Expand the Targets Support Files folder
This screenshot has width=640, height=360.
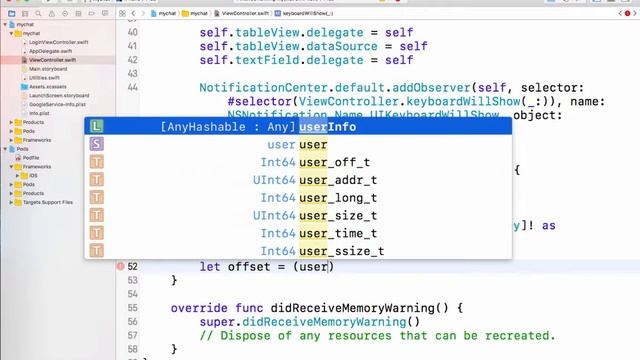point(11,202)
